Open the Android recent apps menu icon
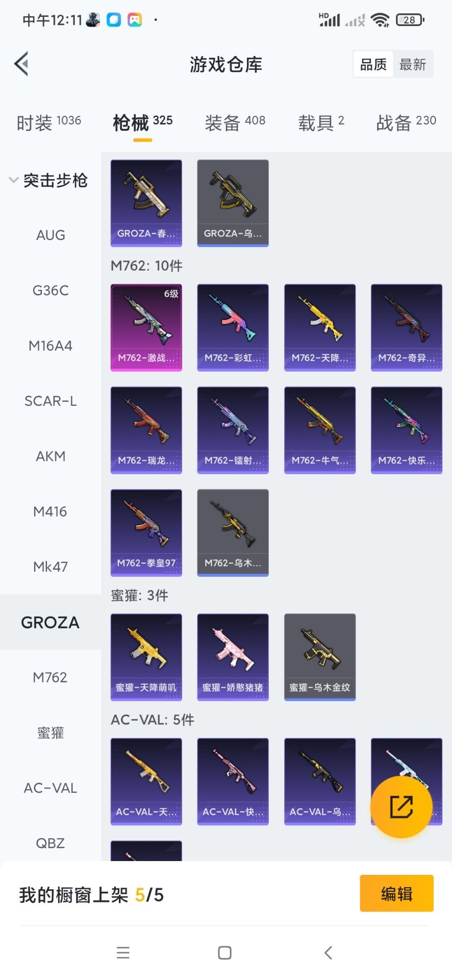This screenshot has height=980, width=452. point(123,952)
